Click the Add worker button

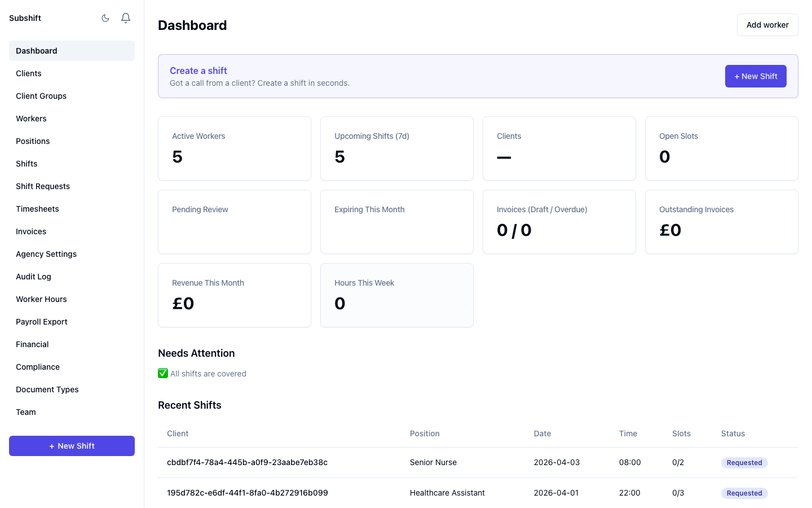[767, 24]
